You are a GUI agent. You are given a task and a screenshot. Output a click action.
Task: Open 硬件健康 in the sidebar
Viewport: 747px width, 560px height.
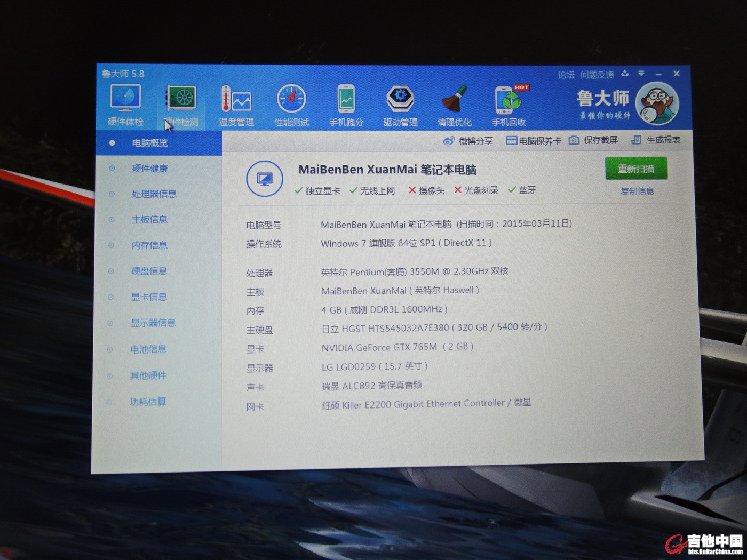[150, 169]
